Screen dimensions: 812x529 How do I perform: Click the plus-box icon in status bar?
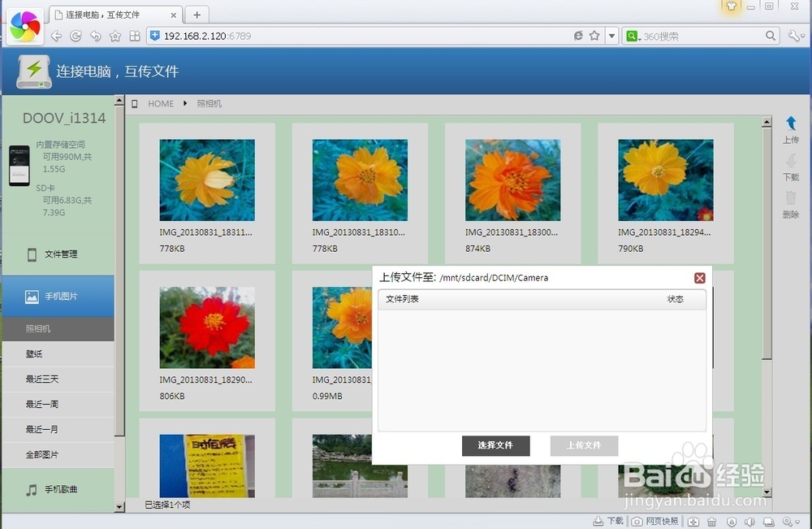(693, 522)
